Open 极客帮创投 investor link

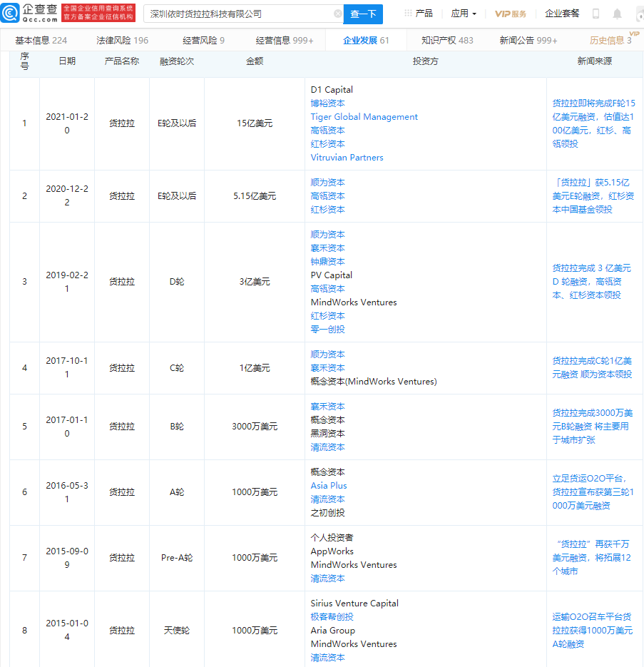pos(332,617)
